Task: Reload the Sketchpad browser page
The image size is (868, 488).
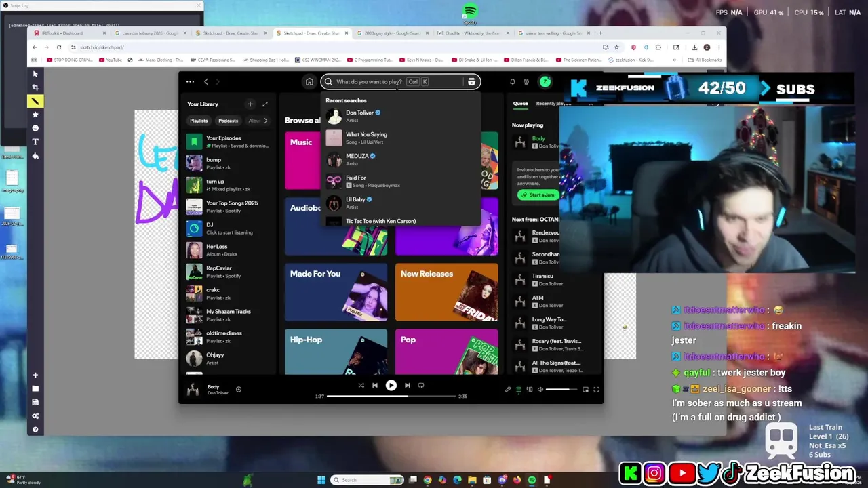Action: [x=59, y=47]
